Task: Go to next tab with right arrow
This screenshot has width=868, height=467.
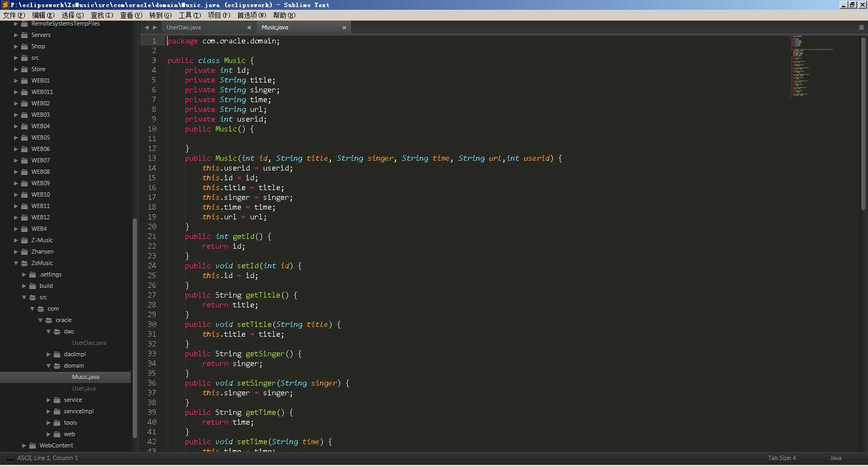Action: click(155, 27)
